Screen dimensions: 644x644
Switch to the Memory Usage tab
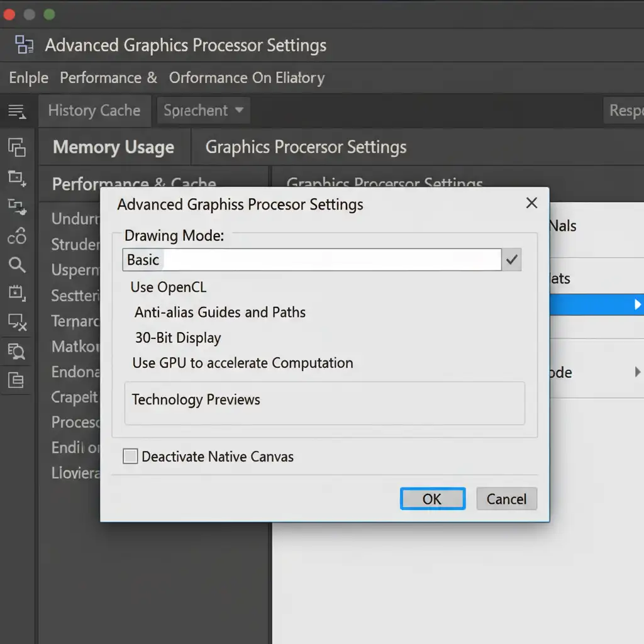[113, 147]
